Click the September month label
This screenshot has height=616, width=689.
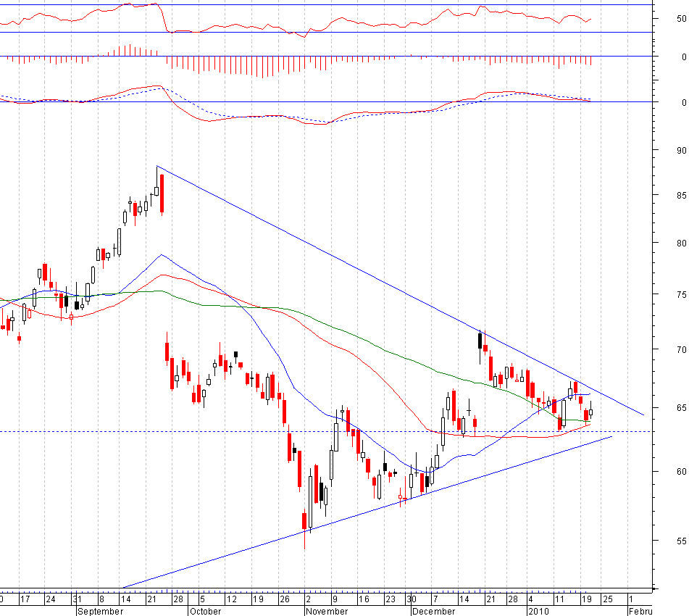[100, 611]
